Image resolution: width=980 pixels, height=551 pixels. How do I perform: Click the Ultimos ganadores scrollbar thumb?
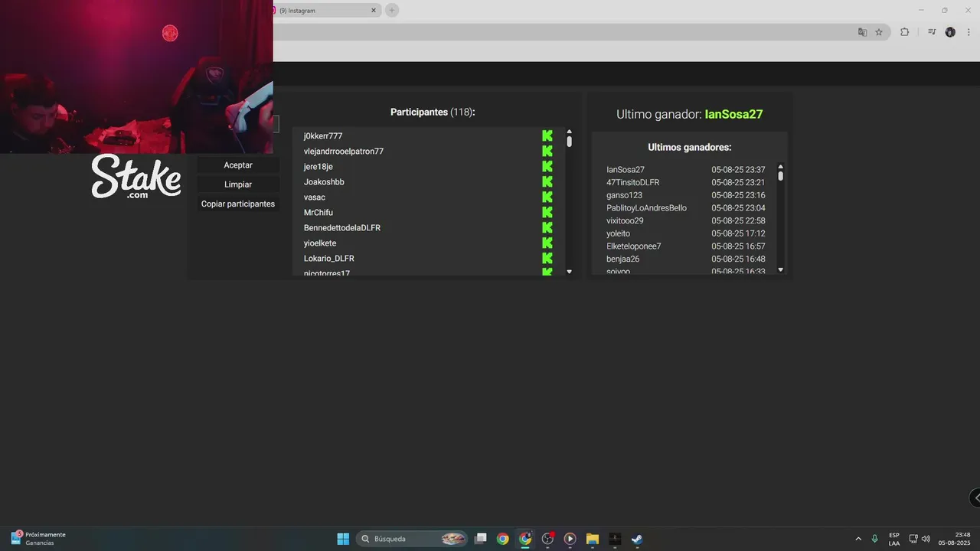(781, 175)
